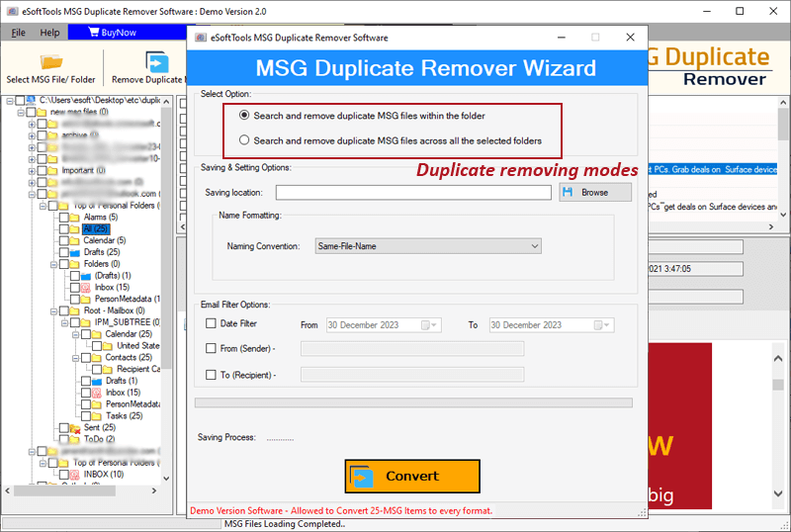Check the Tasks (25) folder checkbox
791x532 pixels.
(x=86, y=416)
